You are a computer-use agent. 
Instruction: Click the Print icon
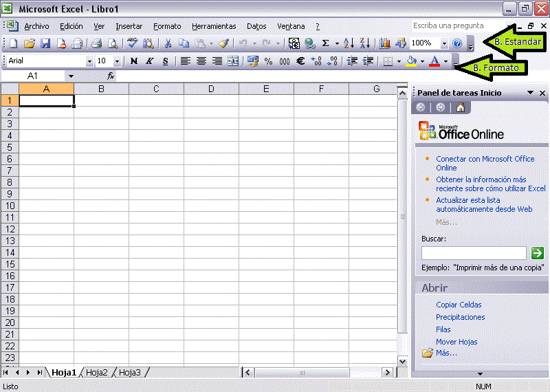(x=96, y=43)
